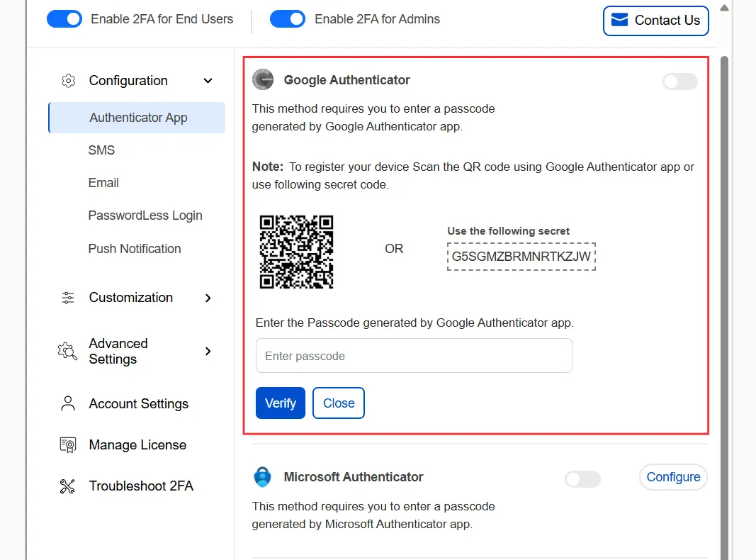
Task: Open the Configuration menu item
Action: pyautogui.click(x=128, y=81)
